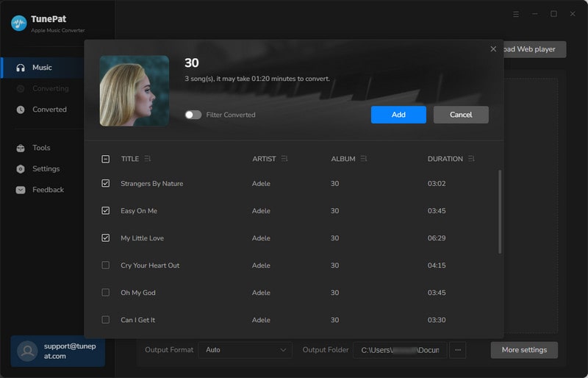Click the song list vertical scrollbar
Screen dimensions: 588x378
500,212
